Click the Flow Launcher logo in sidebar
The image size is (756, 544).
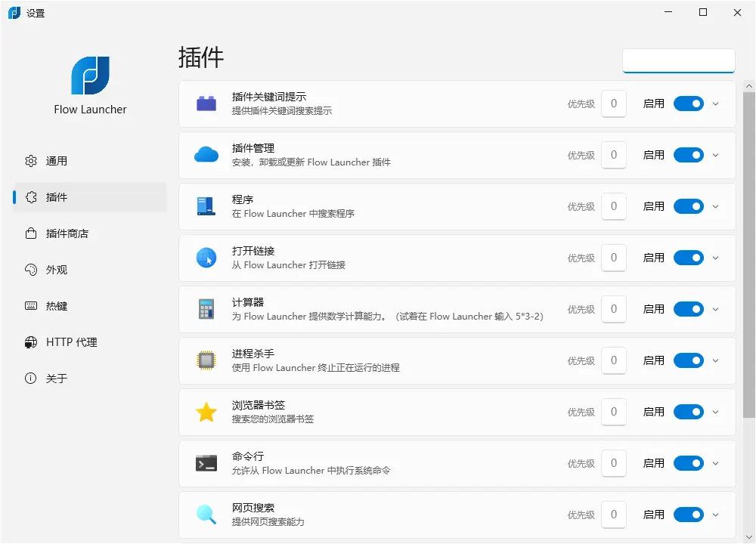(90, 76)
